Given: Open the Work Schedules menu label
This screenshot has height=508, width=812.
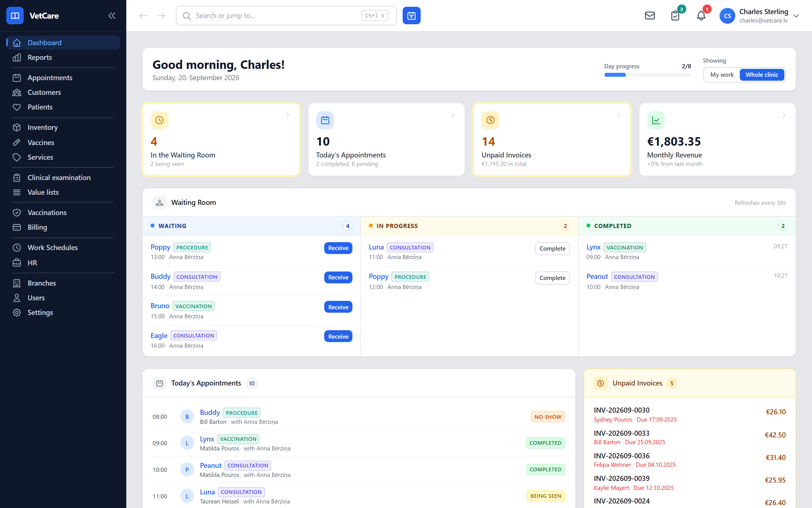Looking at the screenshot, I should pos(53,248).
